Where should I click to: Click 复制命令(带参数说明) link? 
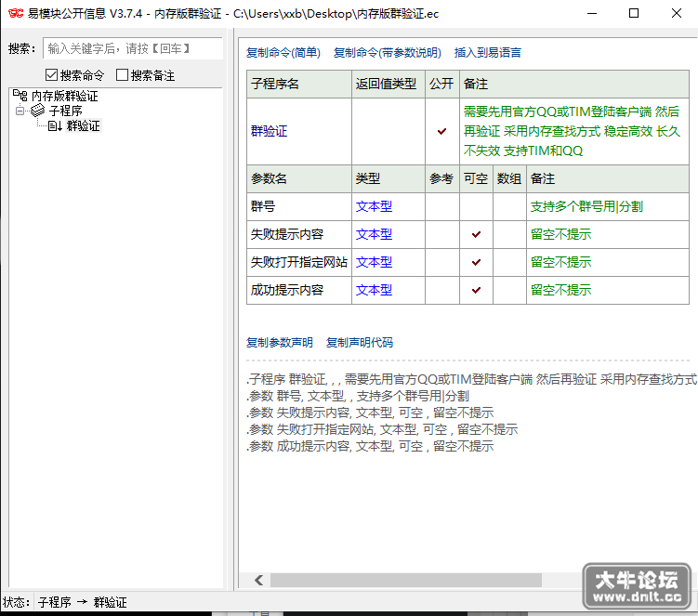tap(388, 53)
